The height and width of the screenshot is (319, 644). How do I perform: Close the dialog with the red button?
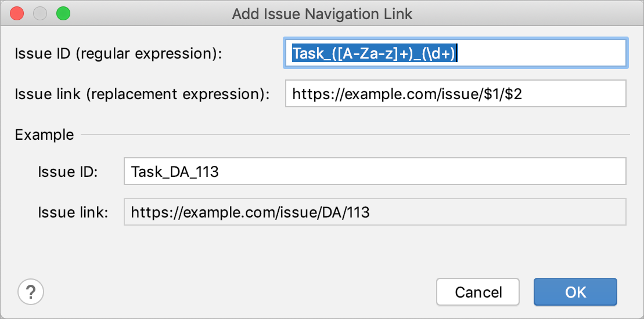pyautogui.click(x=17, y=13)
